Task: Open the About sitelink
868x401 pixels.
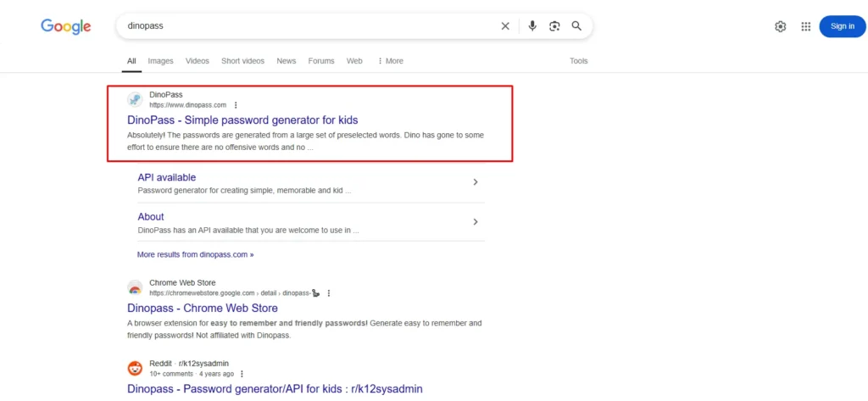Action: pos(151,216)
